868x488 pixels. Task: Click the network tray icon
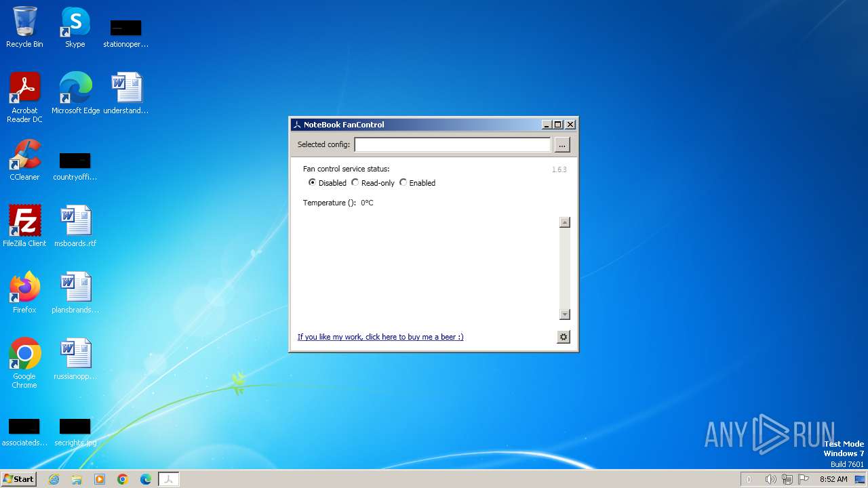[787, 479]
